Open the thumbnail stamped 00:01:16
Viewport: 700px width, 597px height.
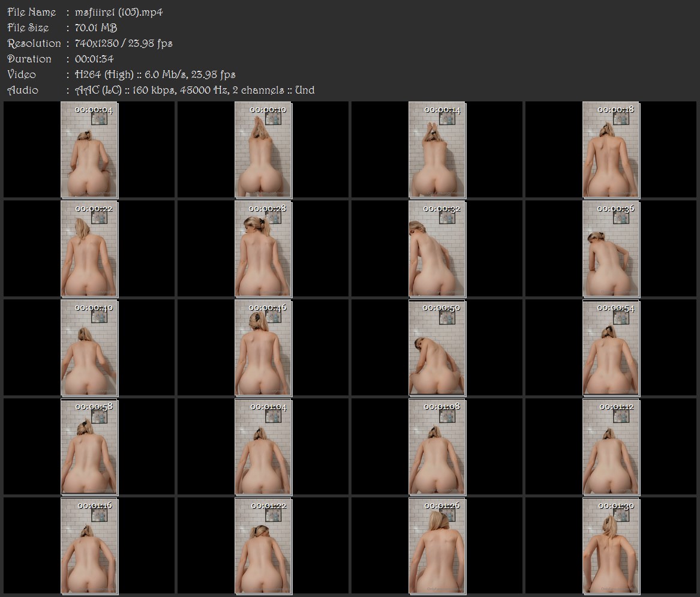pyautogui.click(x=89, y=545)
